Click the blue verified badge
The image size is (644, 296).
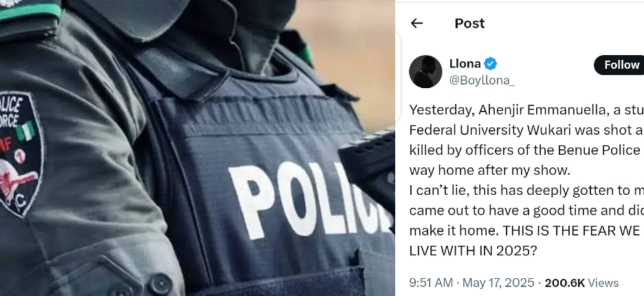491,64
